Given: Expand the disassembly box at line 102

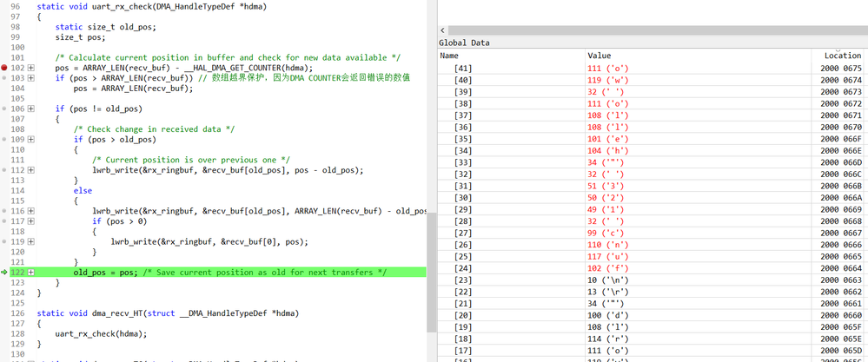Looking at the screenshot, I should [31, 68].
